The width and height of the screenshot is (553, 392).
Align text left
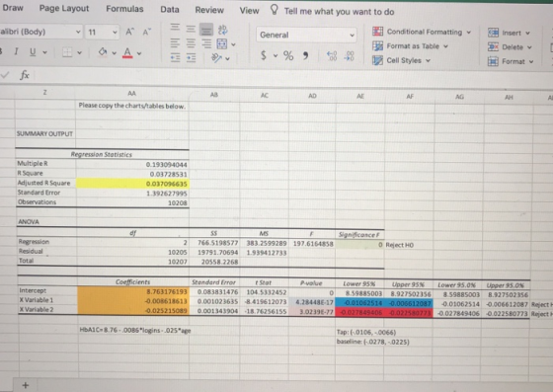(x=175, y=43)
